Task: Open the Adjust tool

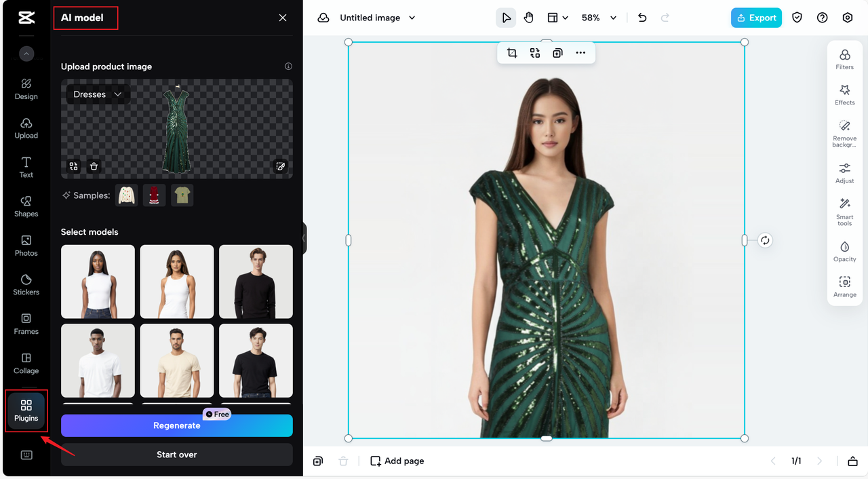Action: [x=845, y=173]
